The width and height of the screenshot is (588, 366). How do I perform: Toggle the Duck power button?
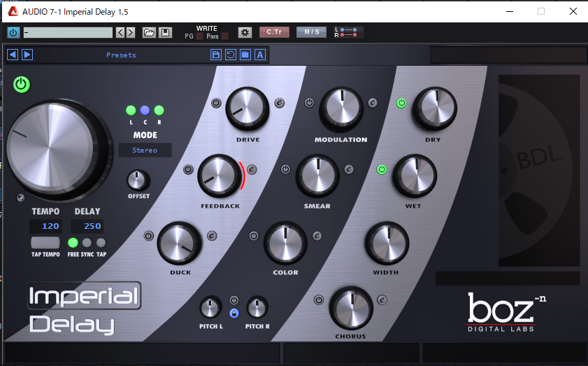coord(148,236)
